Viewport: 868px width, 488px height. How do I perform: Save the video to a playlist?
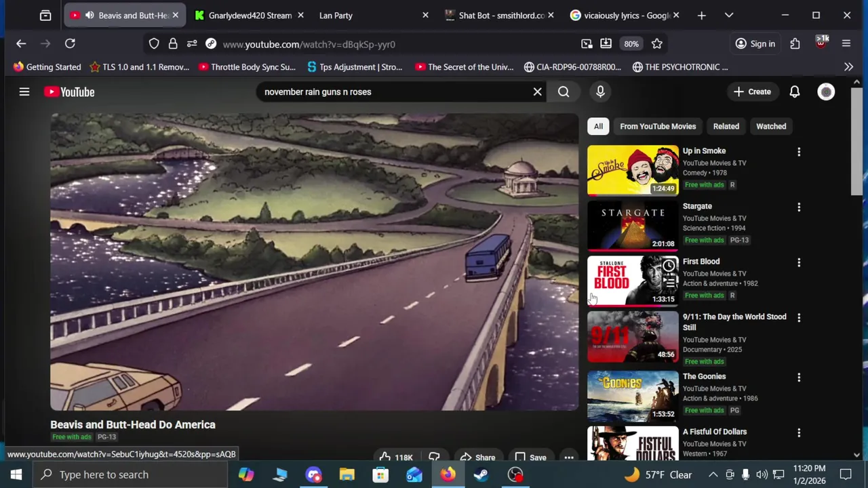(531, 457)
